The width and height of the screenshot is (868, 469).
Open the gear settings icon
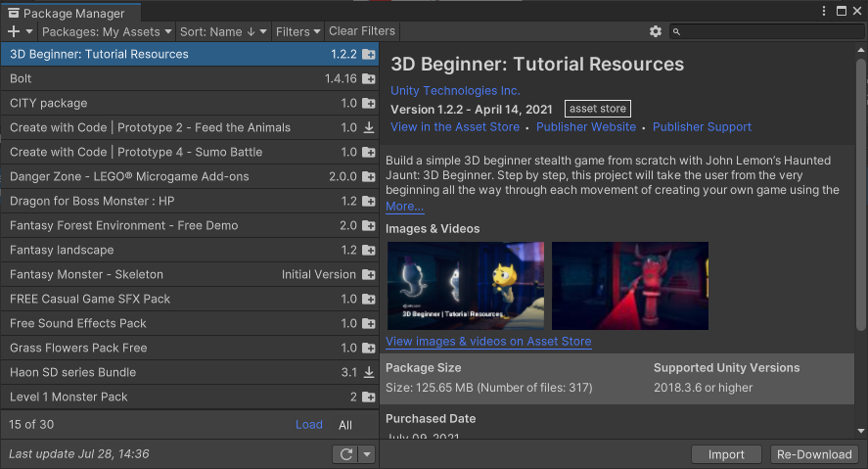(x=656, y=31)
